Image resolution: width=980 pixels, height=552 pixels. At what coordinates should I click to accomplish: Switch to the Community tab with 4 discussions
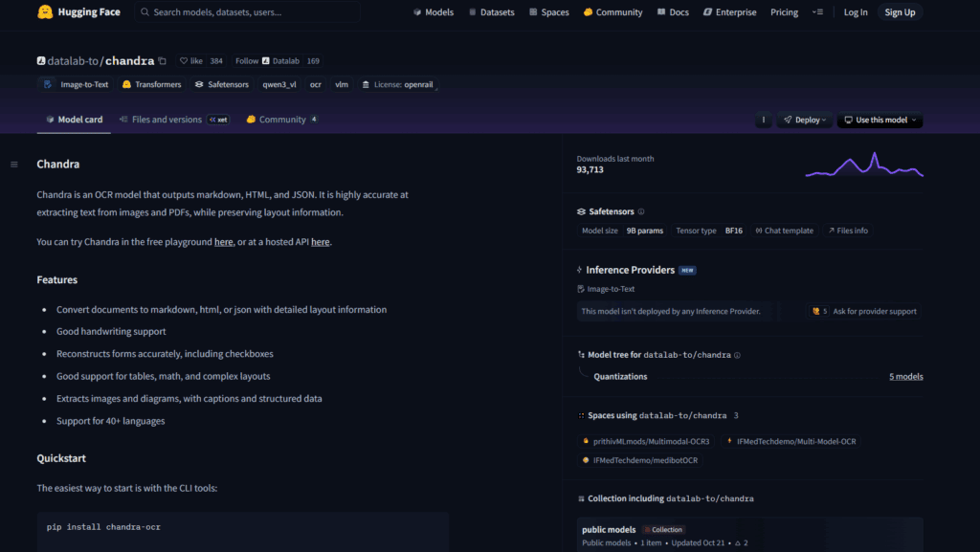click(282, 120)
